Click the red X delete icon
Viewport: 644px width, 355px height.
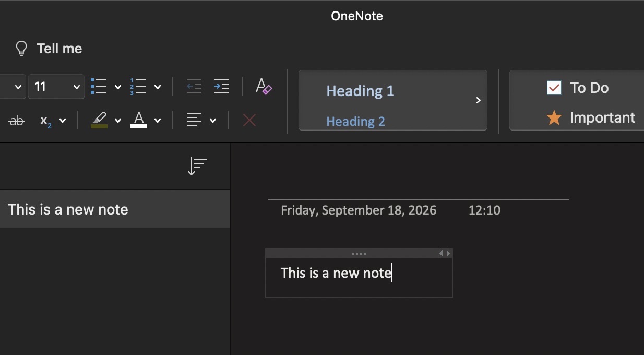tap(249, 121)
